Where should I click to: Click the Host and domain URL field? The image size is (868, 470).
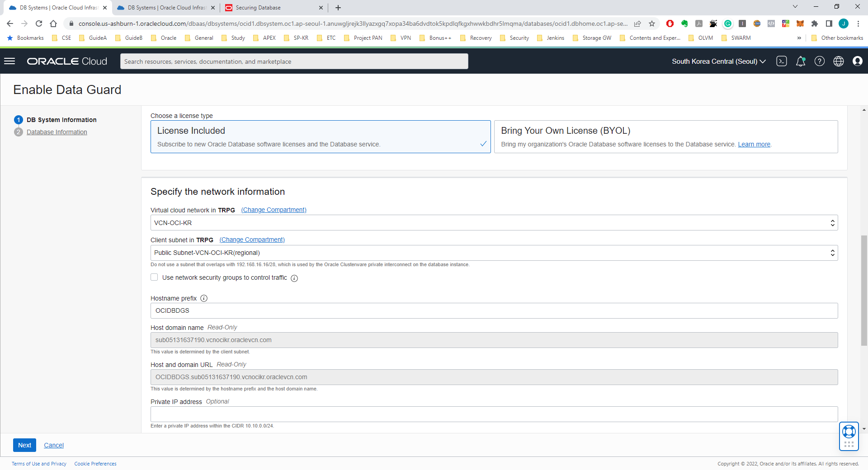click(x=494, y=377)
